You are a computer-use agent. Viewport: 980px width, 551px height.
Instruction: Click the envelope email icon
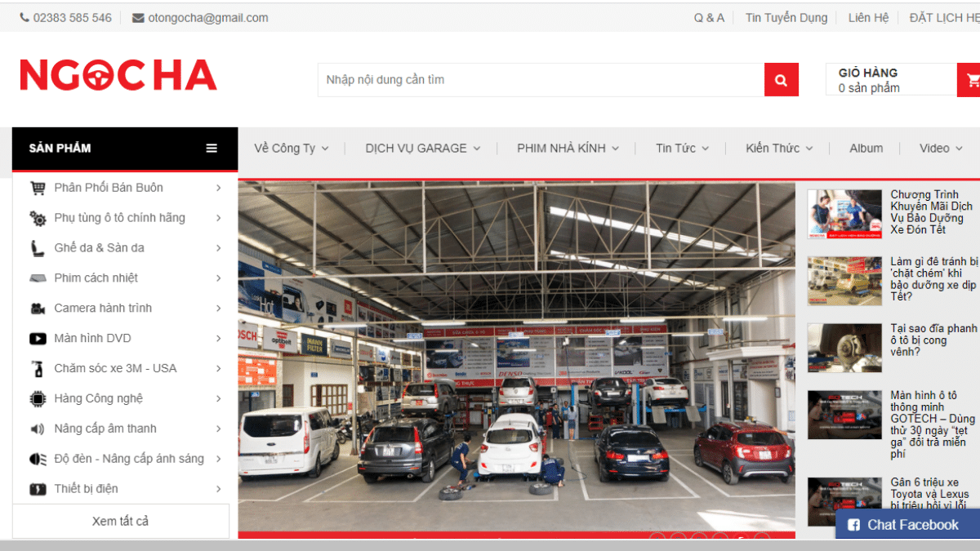[138, 18]
